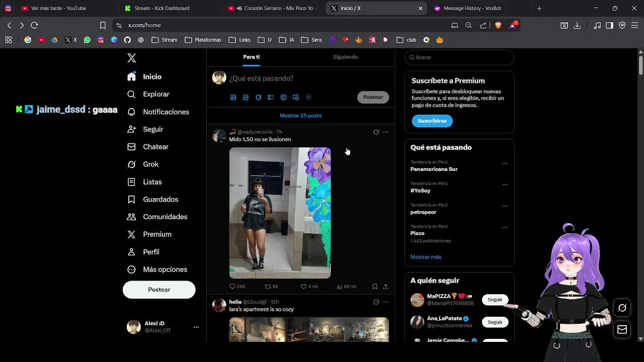Bookmark the @nadyveronik post
Screen dimensions: 644x362
click(x=375, y=287)
